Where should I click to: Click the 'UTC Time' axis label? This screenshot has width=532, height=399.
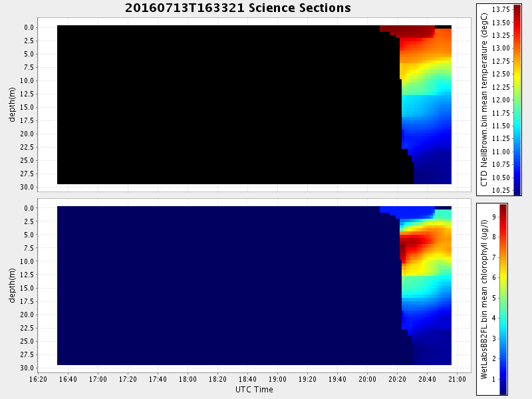(x=254, y=390)
